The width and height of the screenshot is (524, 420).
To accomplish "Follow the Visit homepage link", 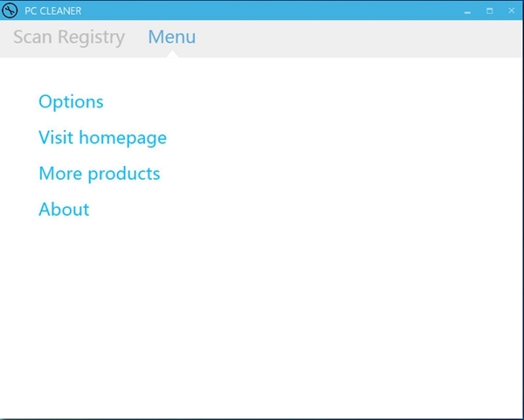I will (102, 138).
